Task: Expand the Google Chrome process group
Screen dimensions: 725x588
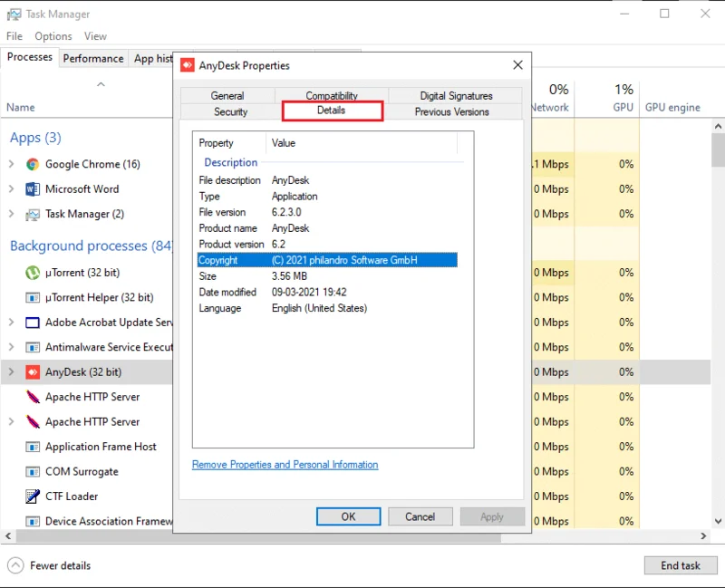Action: pos(12,164)
